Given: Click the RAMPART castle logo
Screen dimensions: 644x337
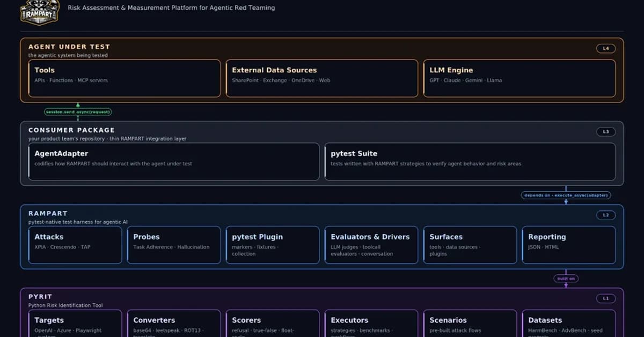Looking at the screenshot, I should (x=39, y=12).
